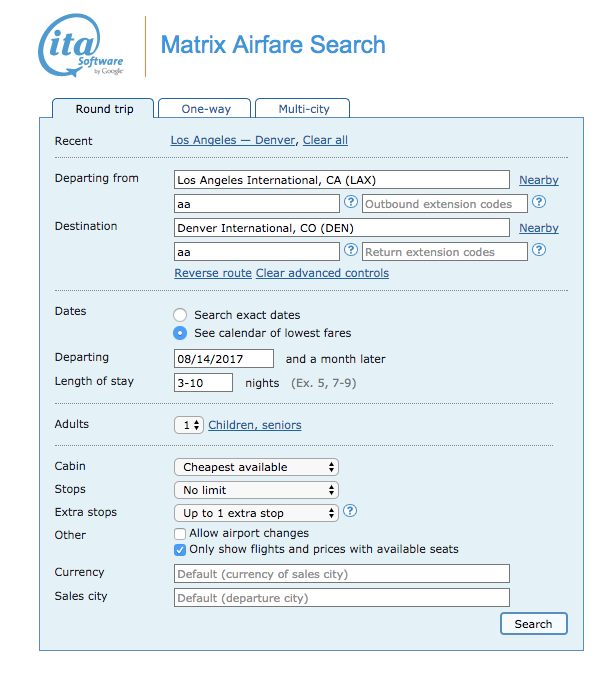The height and width of the screenshot is (689, 612).
Task: Open help icon beside Return extension codes
Action: (x=539, y=250)
